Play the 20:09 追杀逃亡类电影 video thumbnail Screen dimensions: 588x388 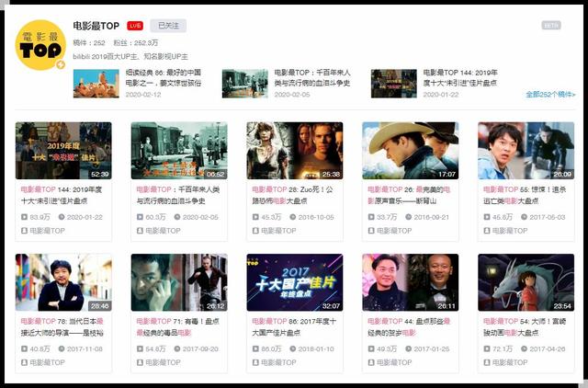pyautogui.click(x=526, y=151)
